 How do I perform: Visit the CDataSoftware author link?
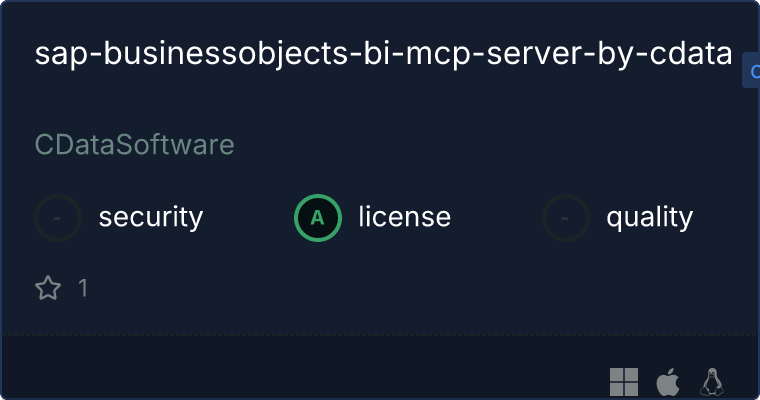pos(135,144)
